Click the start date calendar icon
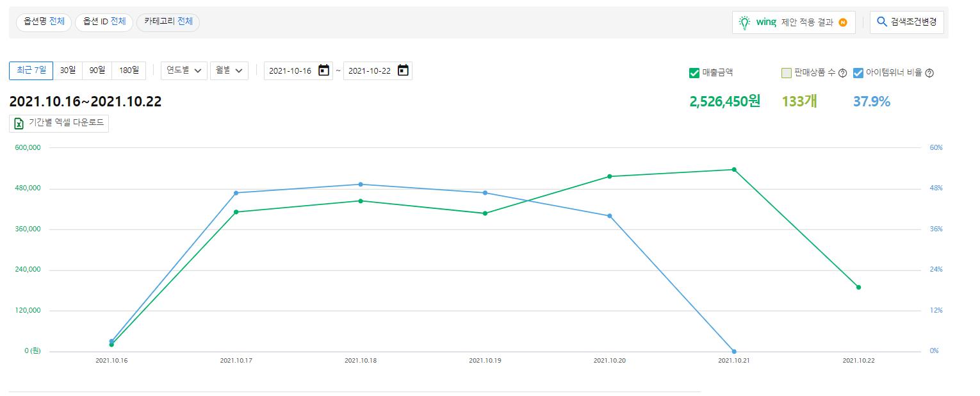This screenshot has width=980, height=396. 323,70
